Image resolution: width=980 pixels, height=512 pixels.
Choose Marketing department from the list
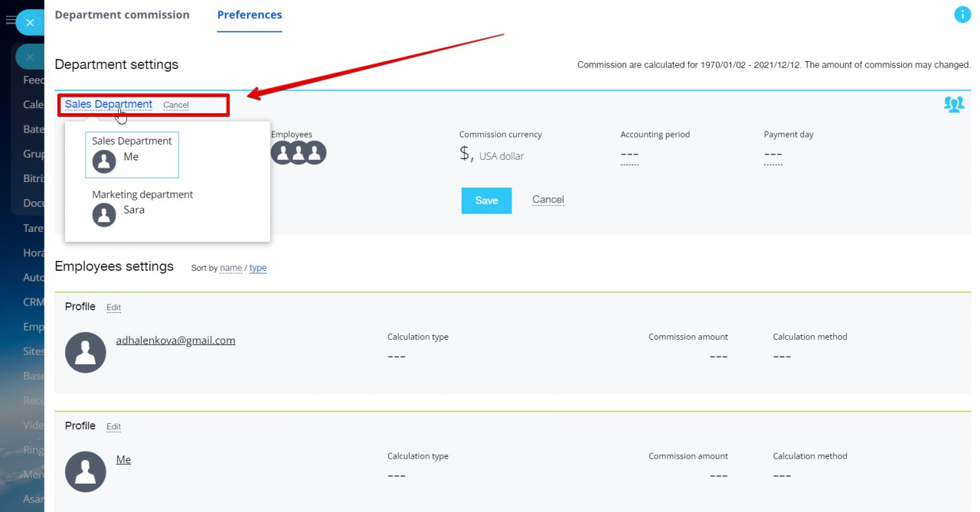142,194
